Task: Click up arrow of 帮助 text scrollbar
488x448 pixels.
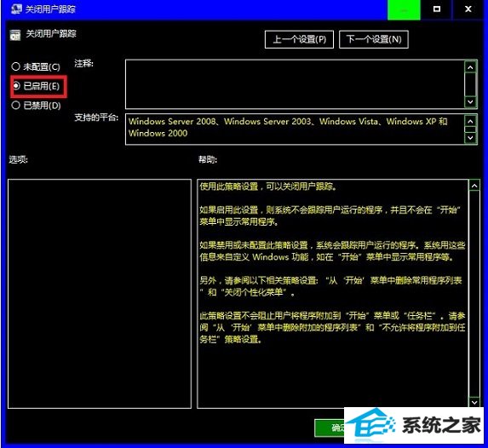Action: coord(474,186)
